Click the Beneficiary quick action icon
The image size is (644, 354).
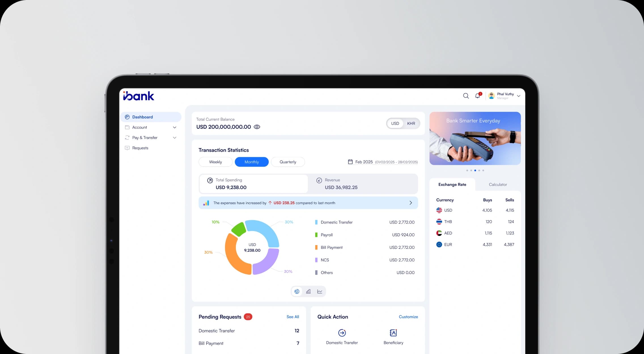coord(393,333)
